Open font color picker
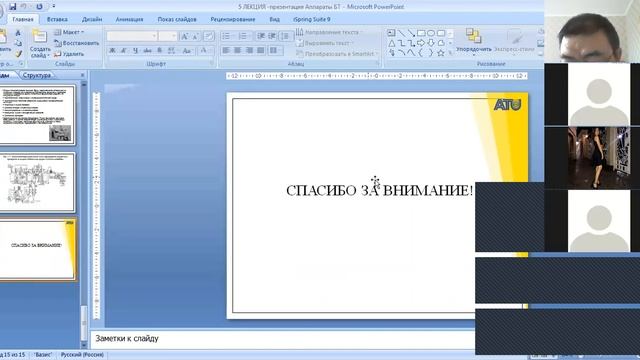640x360 pixels. click(204, 51)
